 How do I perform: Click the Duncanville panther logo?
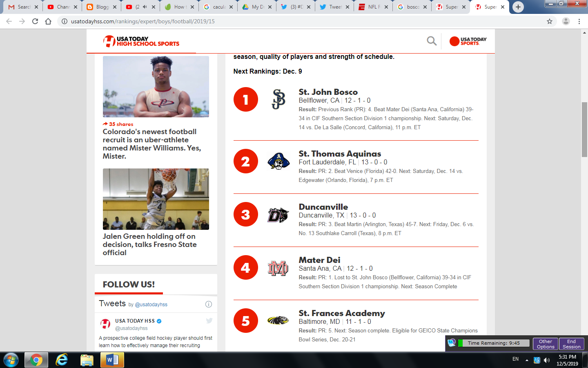(x=278, y=215)
